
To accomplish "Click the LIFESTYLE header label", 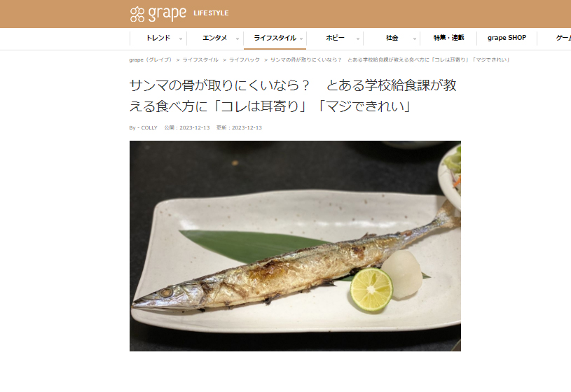I will tap(211, 13).
